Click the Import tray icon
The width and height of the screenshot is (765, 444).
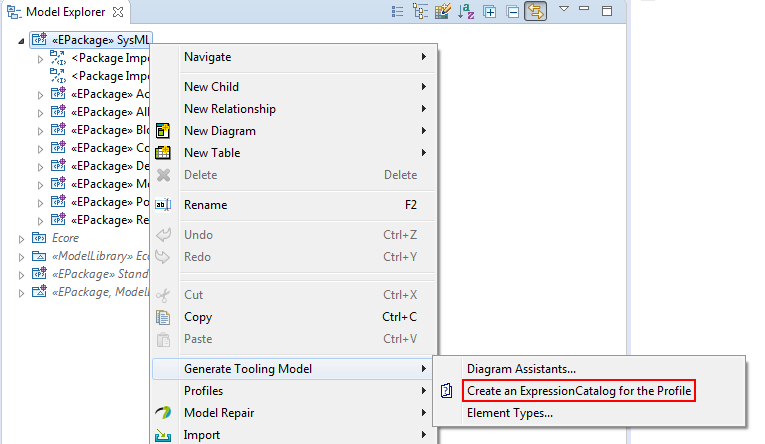click(x=163, y=435)
